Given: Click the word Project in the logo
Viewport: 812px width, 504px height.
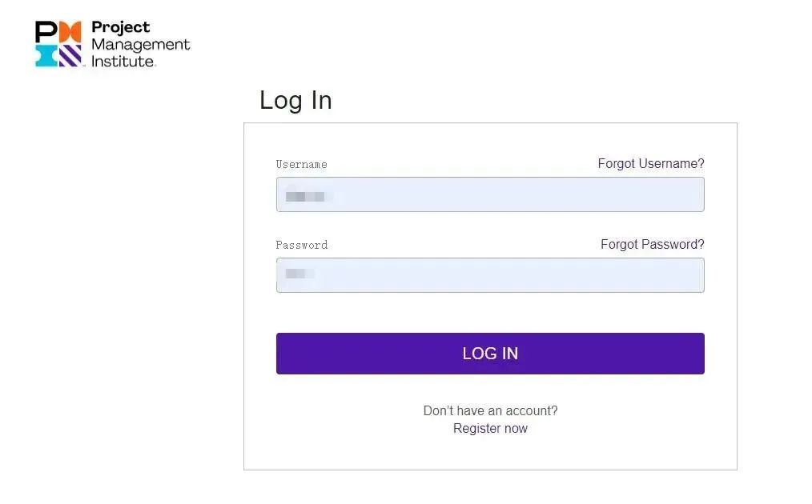Looking at the screenshot, I should [x=121, y=27].
